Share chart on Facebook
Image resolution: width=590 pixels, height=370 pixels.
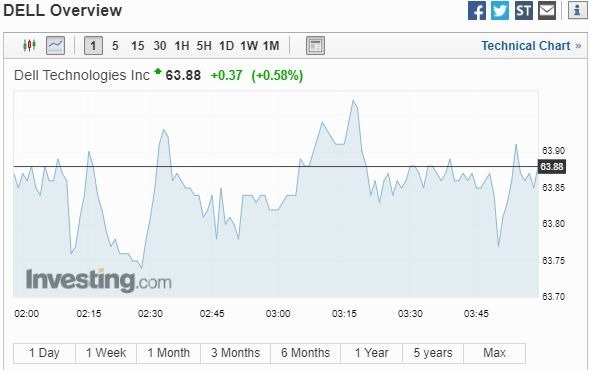(x=477, y=11)
